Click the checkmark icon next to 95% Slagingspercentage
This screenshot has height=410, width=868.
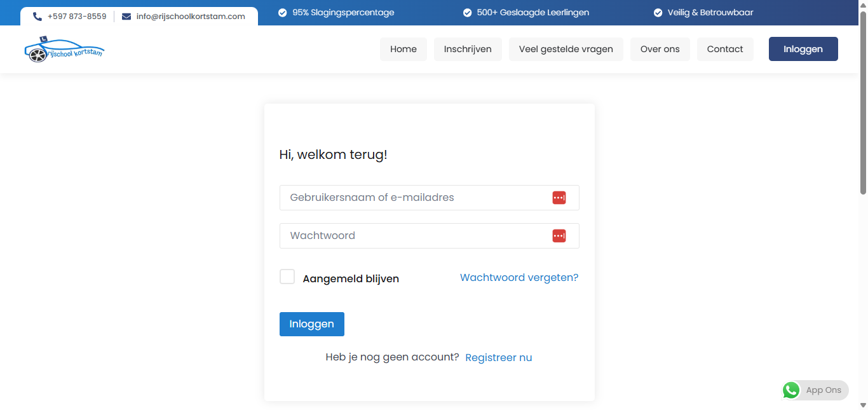282,13
